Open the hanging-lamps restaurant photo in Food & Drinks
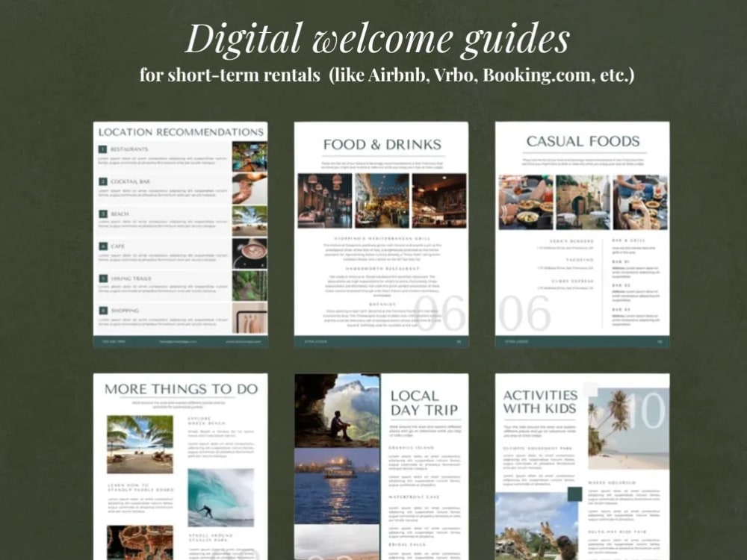 (x=325, y=201)
